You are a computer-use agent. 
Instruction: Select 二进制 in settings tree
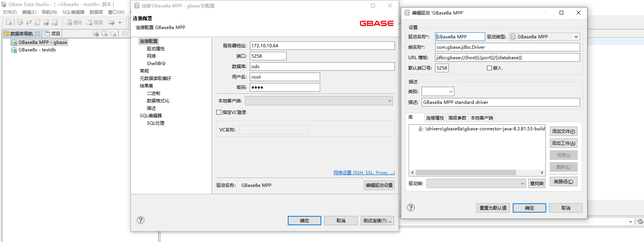(x=154, y=93)
